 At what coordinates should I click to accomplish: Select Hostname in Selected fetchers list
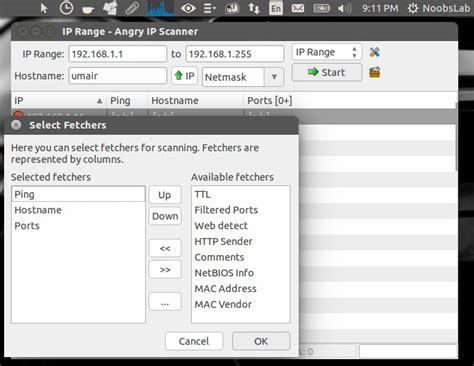click(x=78, y=210)
